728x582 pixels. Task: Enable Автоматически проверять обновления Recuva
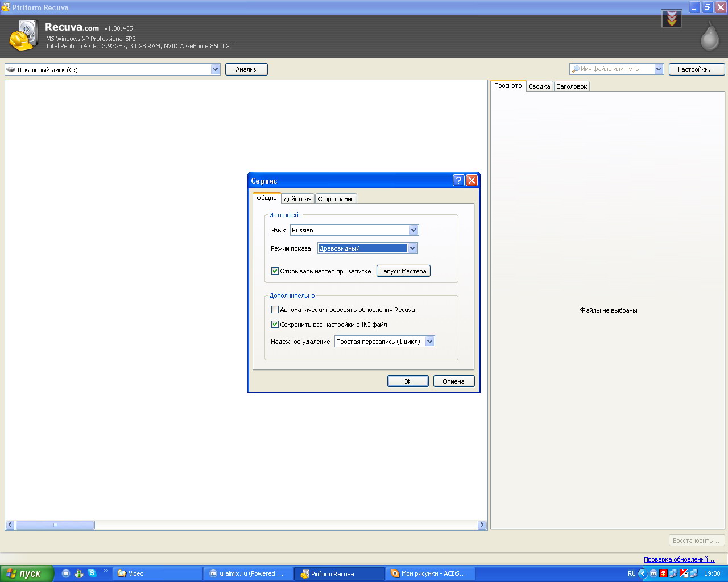275,310
